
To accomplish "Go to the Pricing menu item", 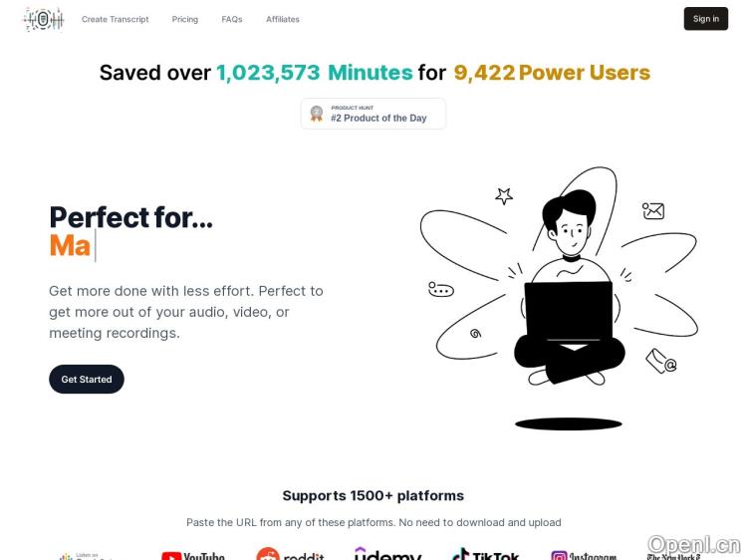I will pyautogui.click(x=185, y=19).
